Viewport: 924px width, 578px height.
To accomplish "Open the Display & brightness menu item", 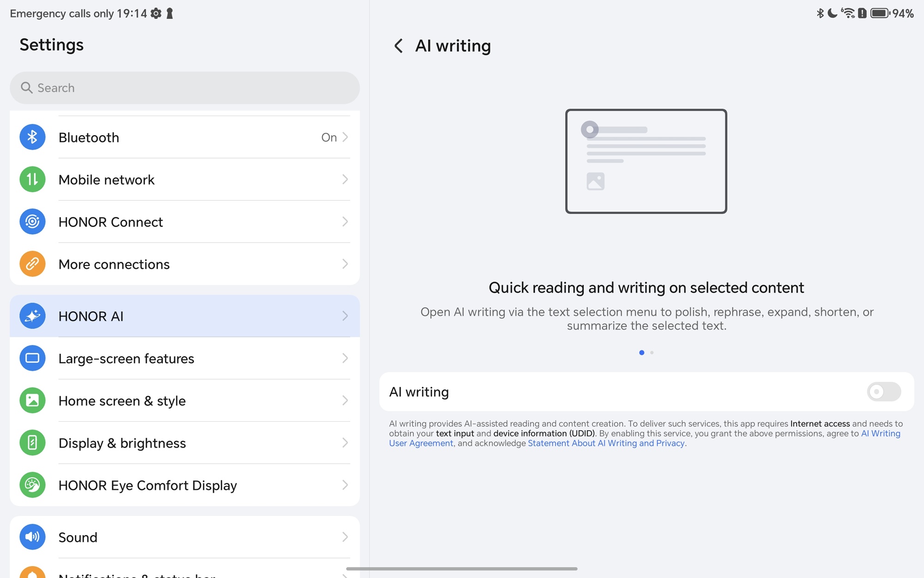I will (x=122, y=443).
